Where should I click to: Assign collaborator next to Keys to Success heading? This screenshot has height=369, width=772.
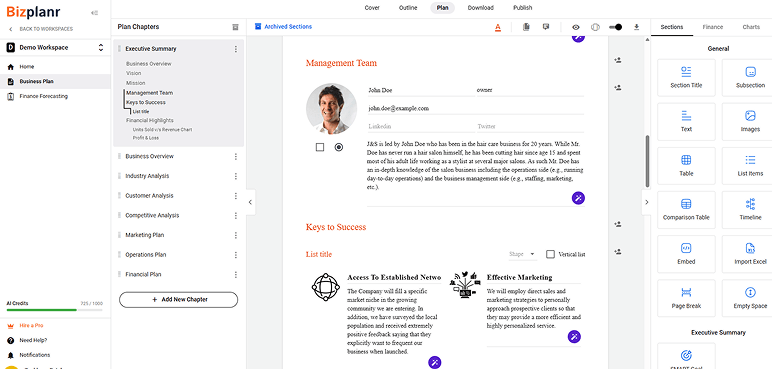click(x=617, y=224)
